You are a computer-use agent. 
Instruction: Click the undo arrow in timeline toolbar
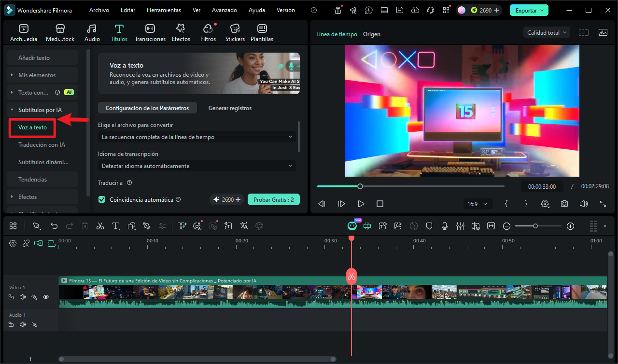point(54,226)
